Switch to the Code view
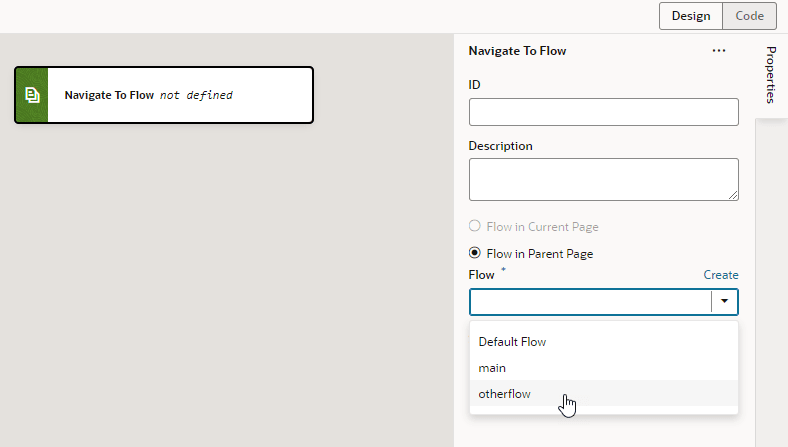 [x=749, y=16]
